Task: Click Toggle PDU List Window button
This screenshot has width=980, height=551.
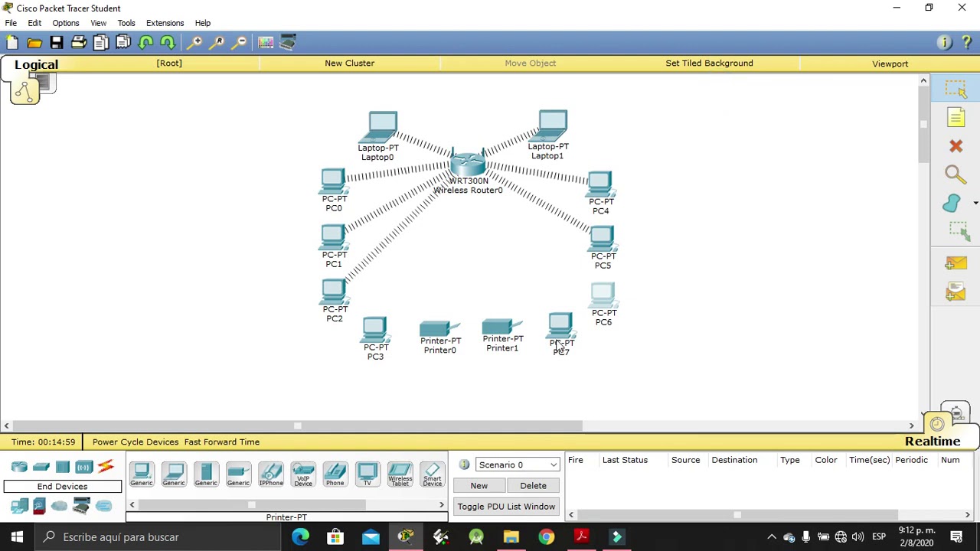Action: (x=506, y=507)
